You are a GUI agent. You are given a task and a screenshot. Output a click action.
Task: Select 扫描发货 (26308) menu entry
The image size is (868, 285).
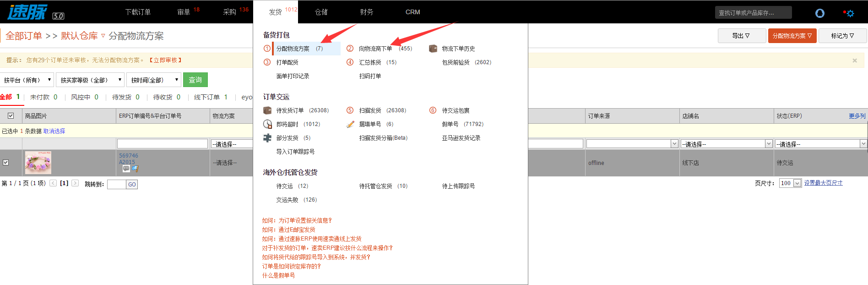tap(382, 110)
